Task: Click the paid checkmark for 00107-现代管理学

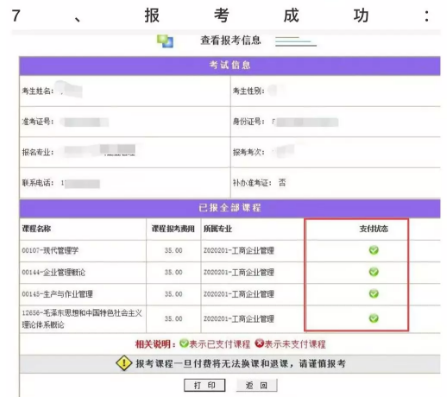Action: [374, 250]
